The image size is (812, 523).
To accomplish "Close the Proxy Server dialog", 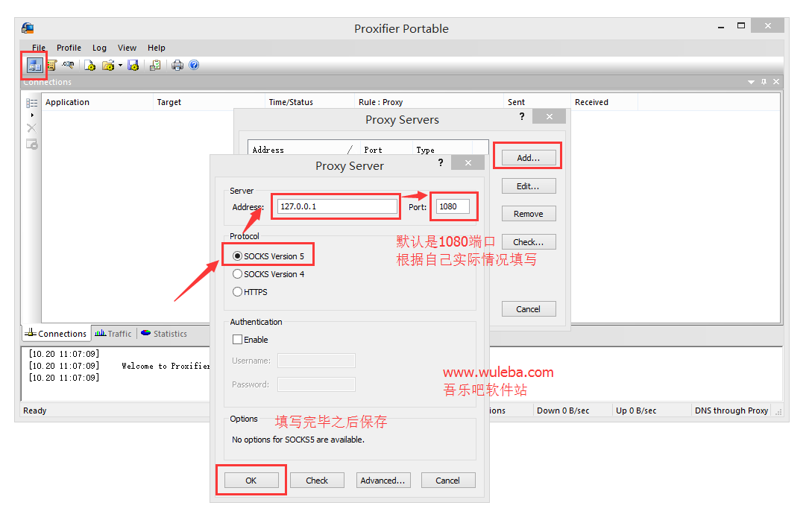I will (x=468, y=163).
